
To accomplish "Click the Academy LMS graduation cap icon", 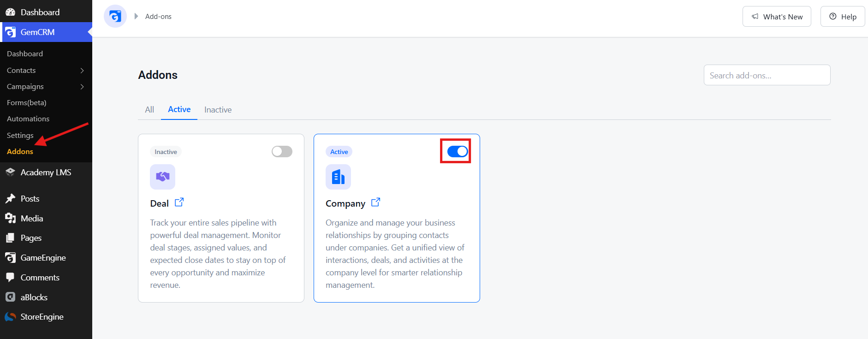I will (x=10, y=172).
